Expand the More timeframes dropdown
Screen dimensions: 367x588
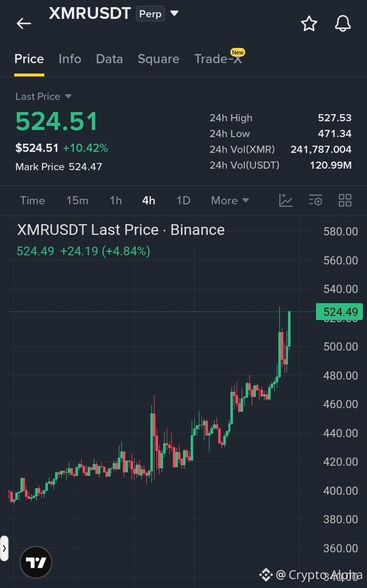(230, 200)
